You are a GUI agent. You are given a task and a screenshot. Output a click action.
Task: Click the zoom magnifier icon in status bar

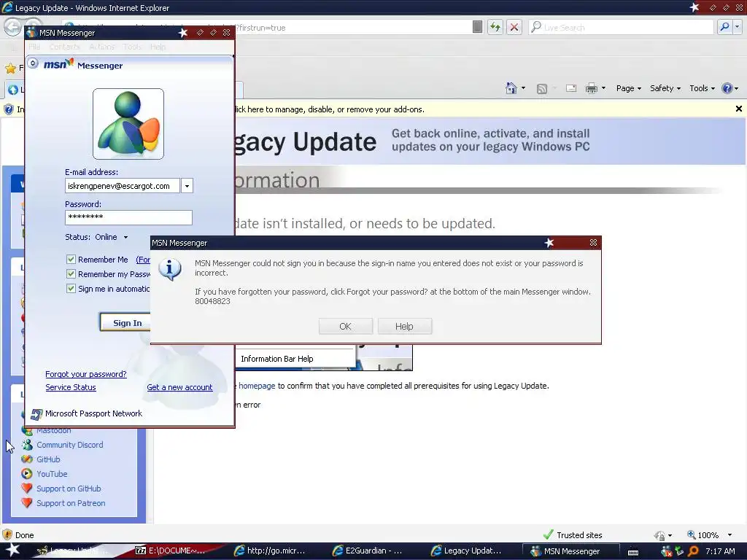[691, 534]
